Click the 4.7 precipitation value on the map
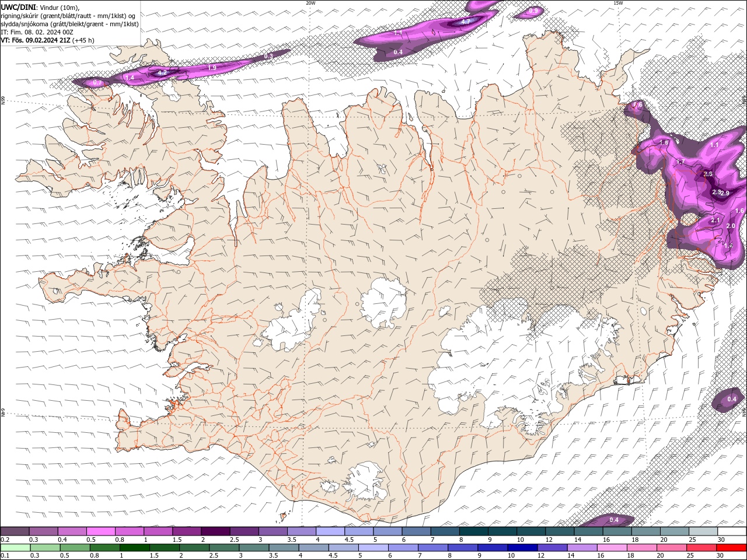747x560 pixels. coord(466,22)
